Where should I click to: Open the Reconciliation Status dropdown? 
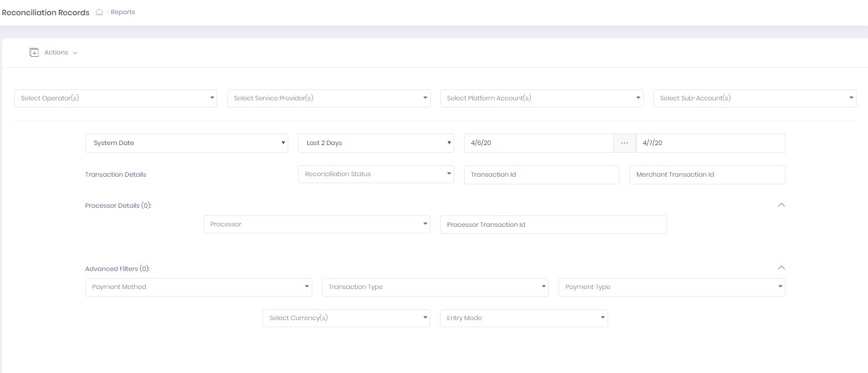click(x=376, y=174)
